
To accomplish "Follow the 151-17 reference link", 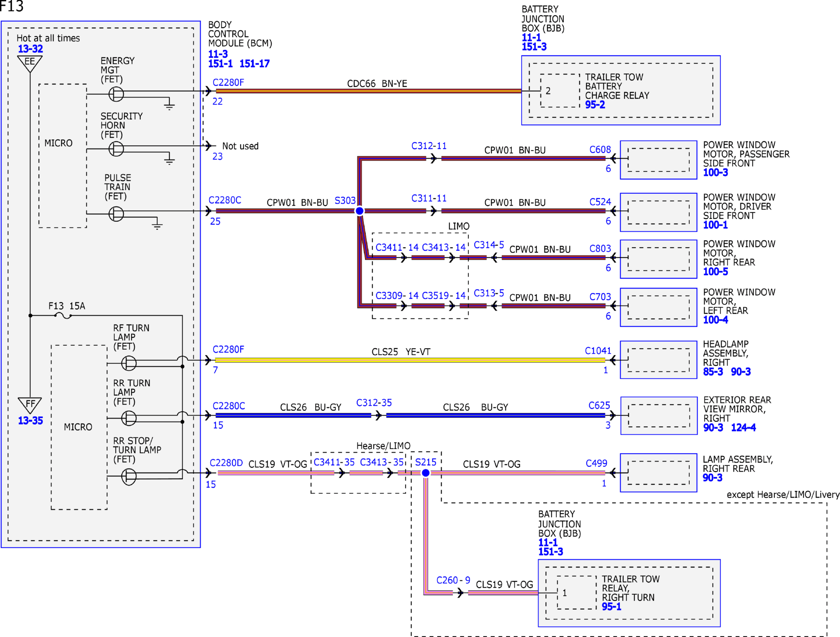I will (x=255, y=64).
